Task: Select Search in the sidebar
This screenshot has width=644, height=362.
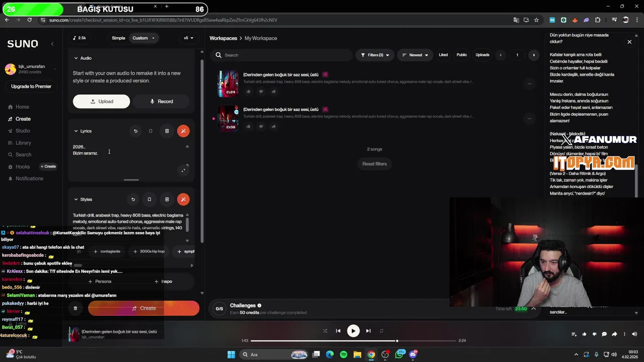Action: click(x=23, y=154)
